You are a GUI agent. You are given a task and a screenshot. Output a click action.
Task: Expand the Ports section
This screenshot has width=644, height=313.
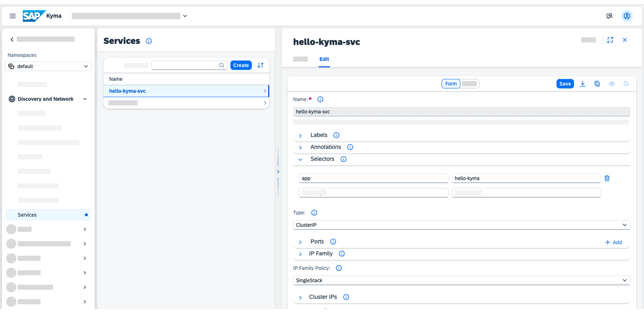pos(300,242)
